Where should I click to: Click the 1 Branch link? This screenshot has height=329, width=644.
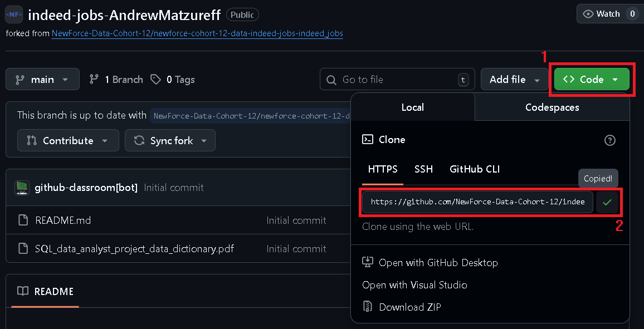(x=116, y=79)
